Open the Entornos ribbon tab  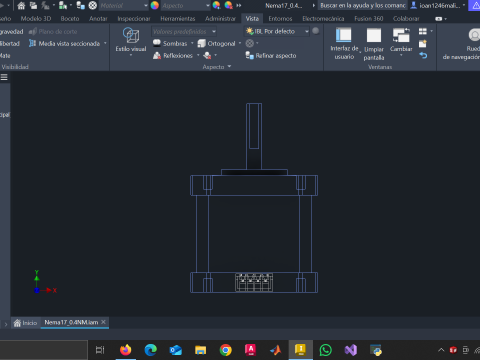pyautogui.click(x=280, y=19)
